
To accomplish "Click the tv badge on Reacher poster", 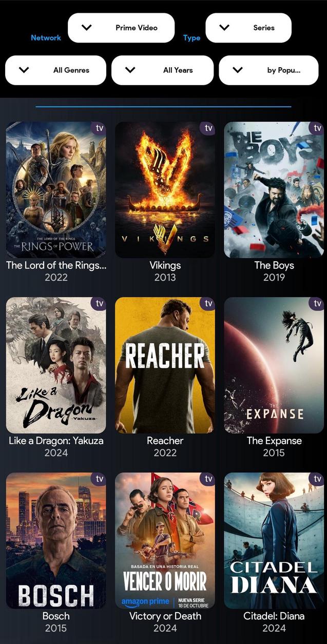I will tap(208, 303).
